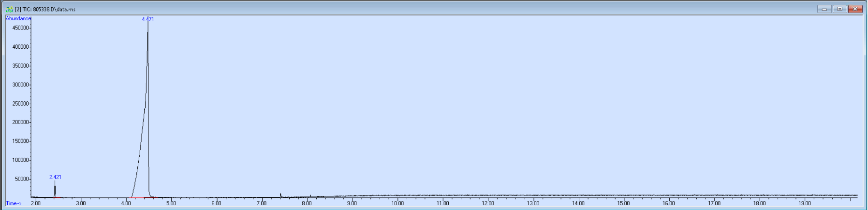Viewport: 868px width, 210px height.
Task: Click the TIC window title icon
Action: 9,9
